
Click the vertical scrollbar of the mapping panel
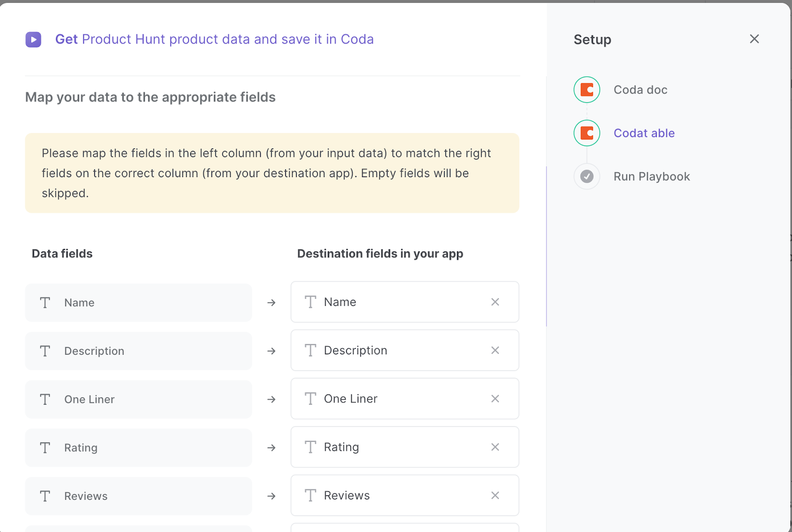[546, 246]
